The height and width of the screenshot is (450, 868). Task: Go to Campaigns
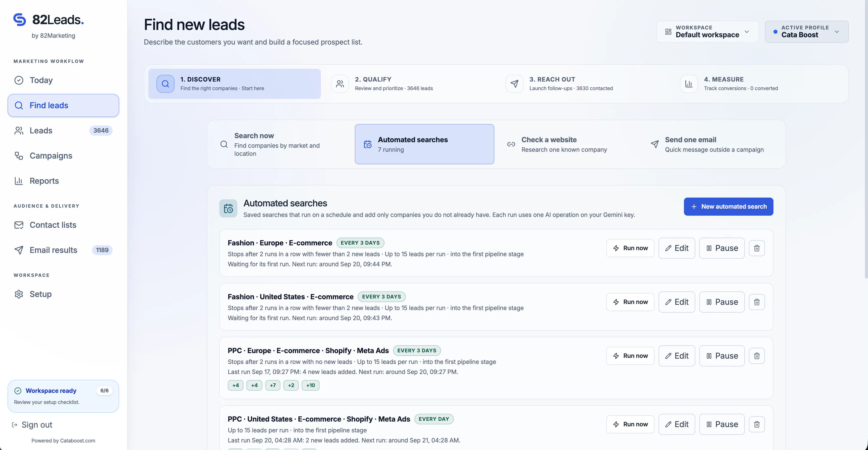63,156
